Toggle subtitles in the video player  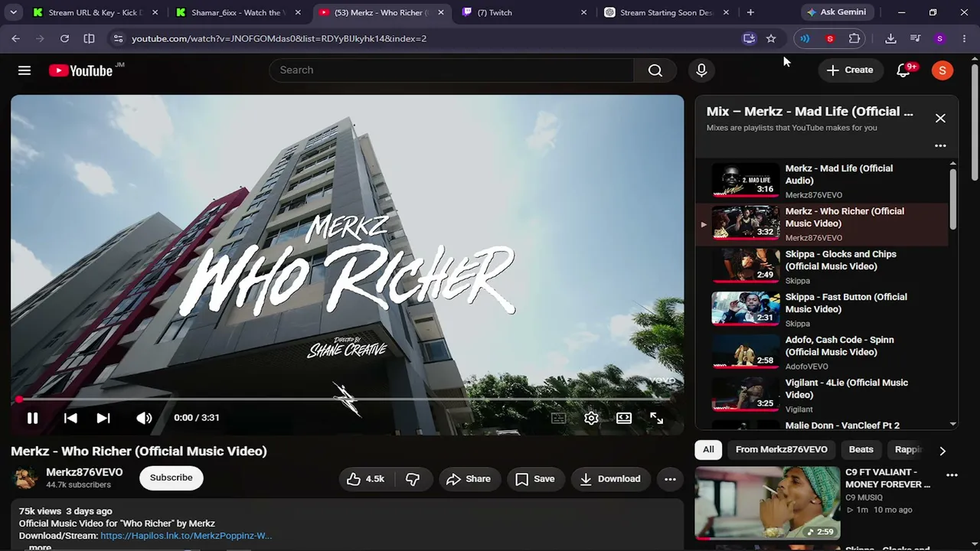pyautogui.click(x=559, y=418)
